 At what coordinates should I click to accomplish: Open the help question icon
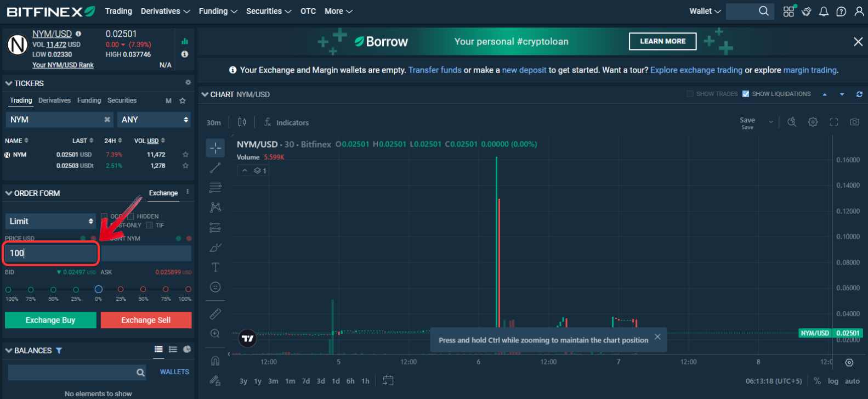click(x=841, y=12)
